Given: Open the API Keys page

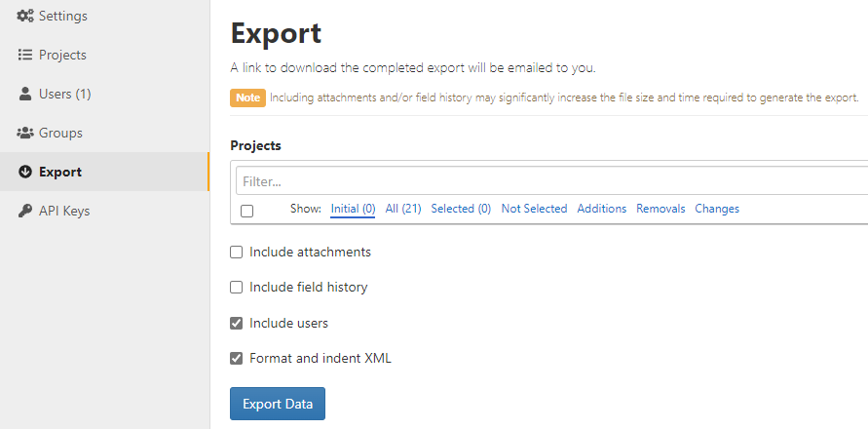Looking at the screenshot, I should point(104,212).
